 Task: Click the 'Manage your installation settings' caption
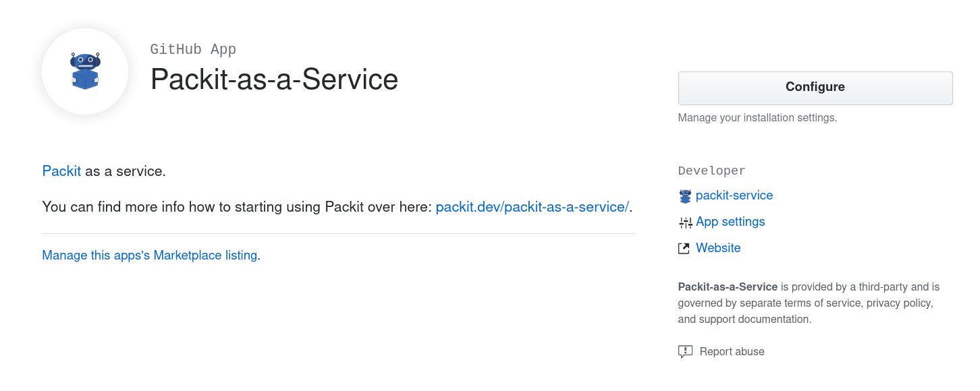757,118
